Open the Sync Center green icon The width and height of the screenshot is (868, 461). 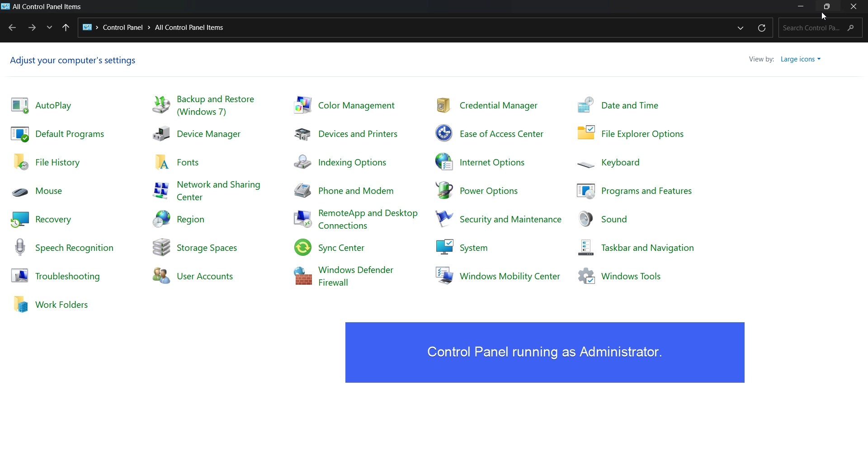coord(302,248)
